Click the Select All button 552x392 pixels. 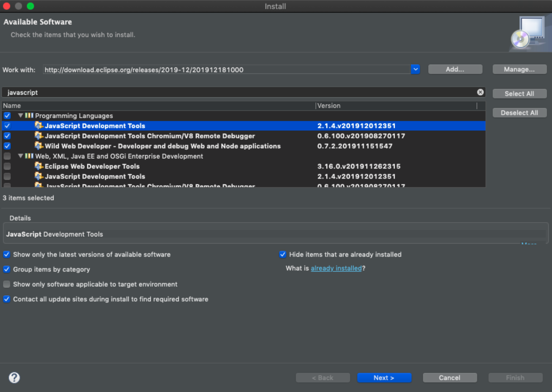(x=519, y=93)
